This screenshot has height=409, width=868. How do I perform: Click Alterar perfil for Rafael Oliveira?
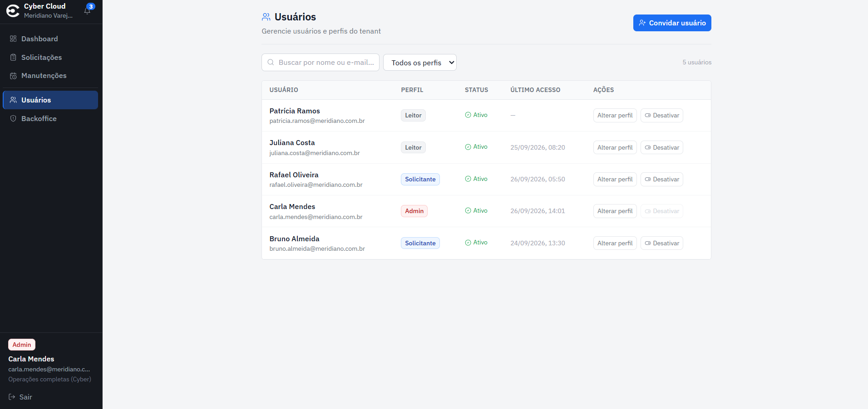tap(615, 180)
